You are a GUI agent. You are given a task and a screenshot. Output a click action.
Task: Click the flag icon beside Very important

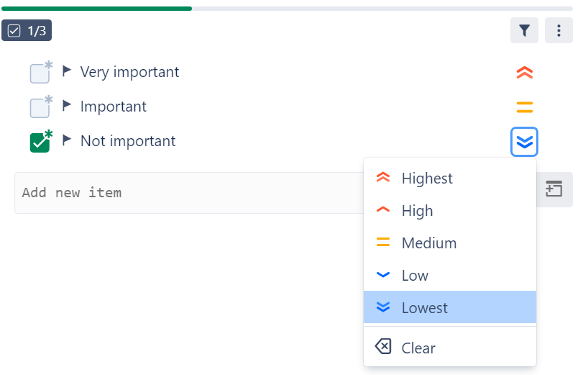click(67, 71)
